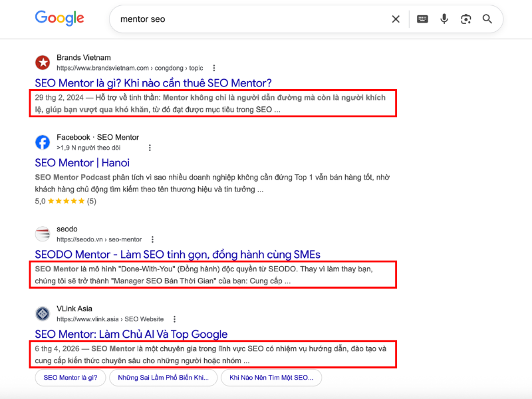
Task: Select the 'SEO Mentor là gì?' chip
Action: 70,378
